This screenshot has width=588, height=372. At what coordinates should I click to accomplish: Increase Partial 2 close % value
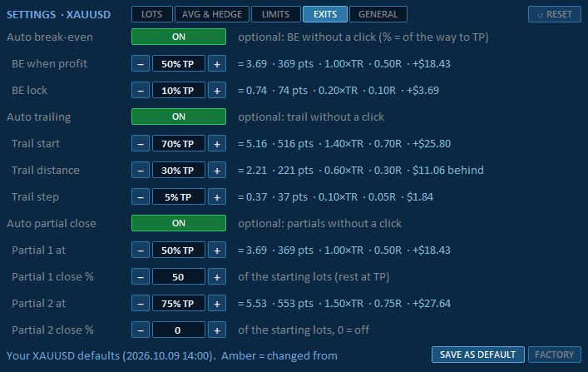(x=217, y=330)
